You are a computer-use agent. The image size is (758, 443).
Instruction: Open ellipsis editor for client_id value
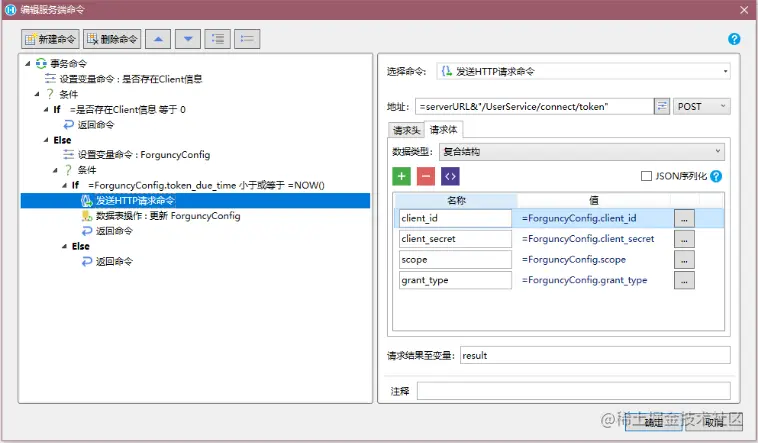[684, 219]
